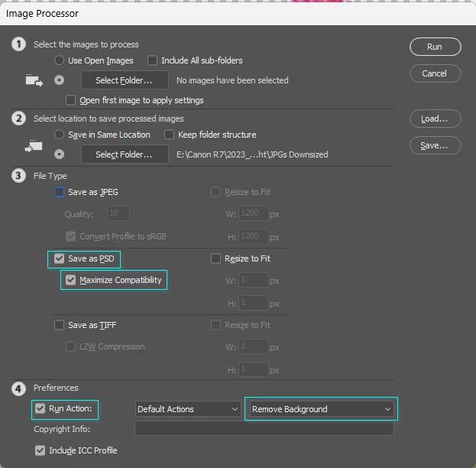This screenshot has height=468, width=476.
Task: Click the Load... settings button
Action: click(435, 119)
